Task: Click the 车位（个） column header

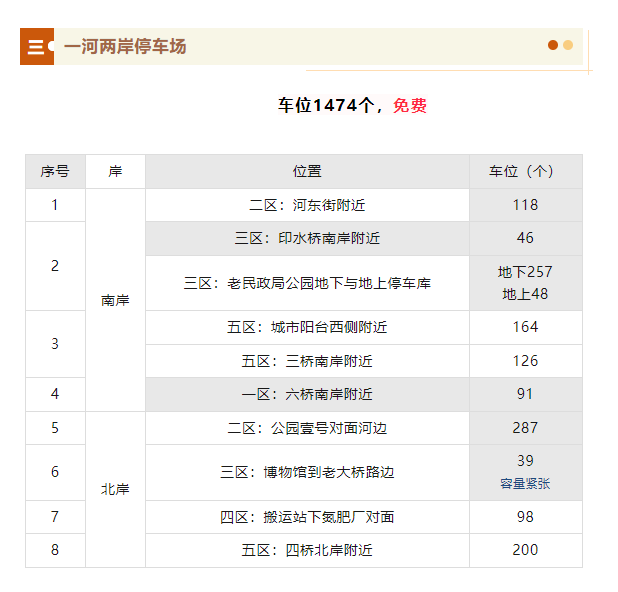Action: point(526,171)
